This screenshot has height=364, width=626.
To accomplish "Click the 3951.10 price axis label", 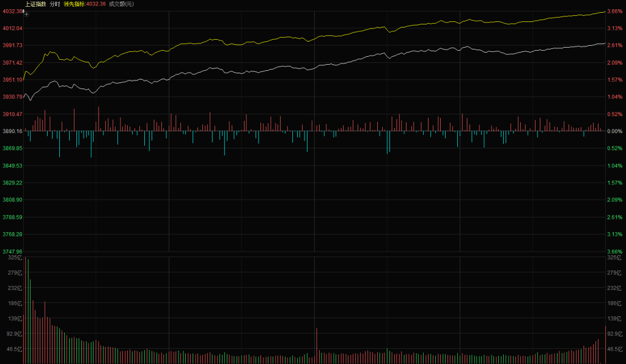I will tap(12, 80).
